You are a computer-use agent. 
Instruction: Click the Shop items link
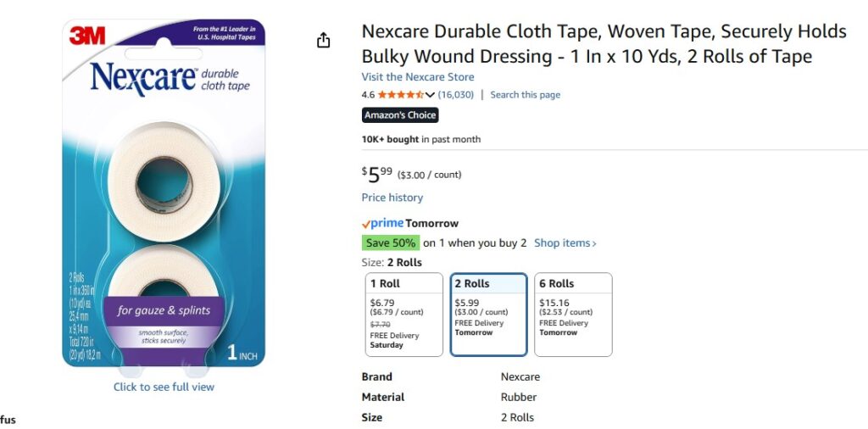[x=565, y=243]
